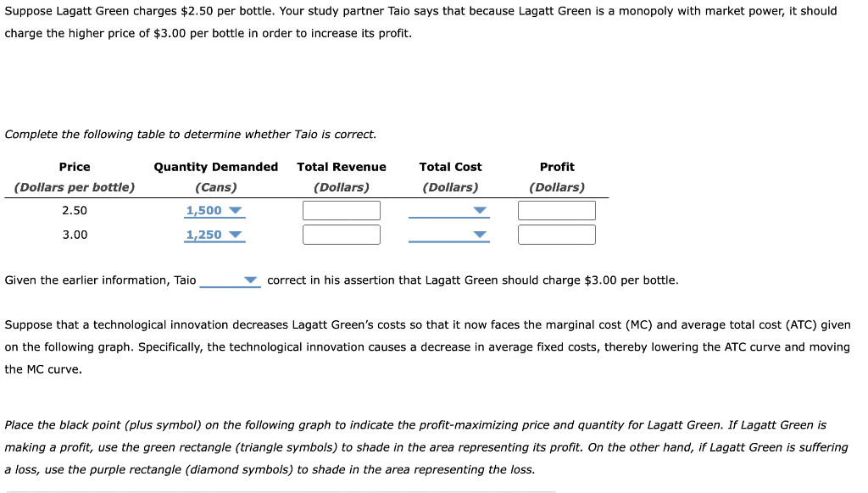Click the blue triangle arrow beside 1,250

(x=233, y=235)
